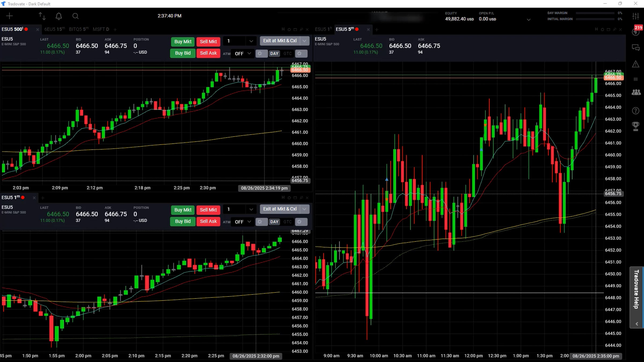
Task: Select DAY time-in-force in bottom-left panel
Action: (x=274, y=222)
